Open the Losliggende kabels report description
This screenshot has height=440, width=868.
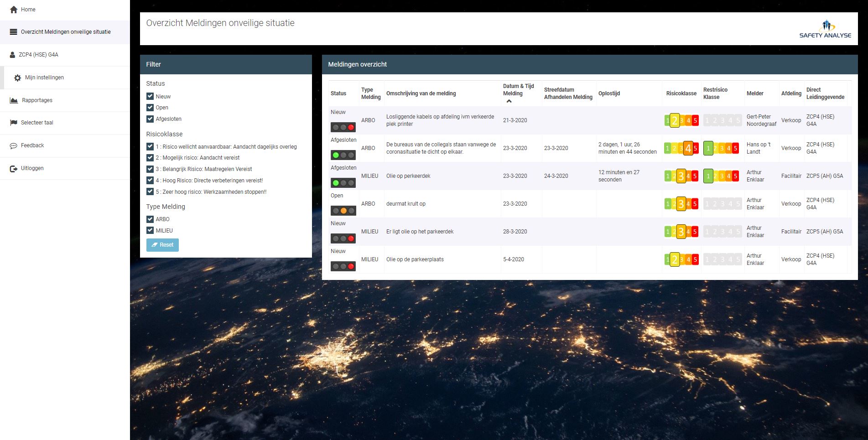440,120
